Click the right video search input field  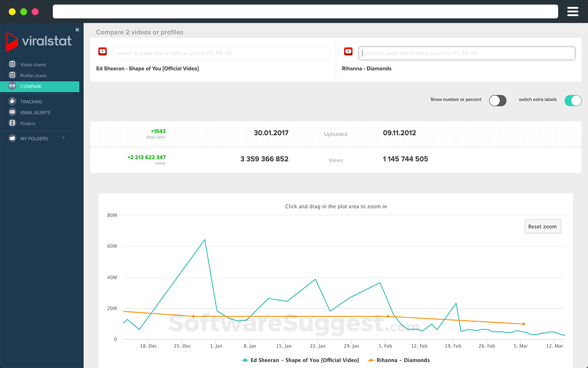[467, 53]
